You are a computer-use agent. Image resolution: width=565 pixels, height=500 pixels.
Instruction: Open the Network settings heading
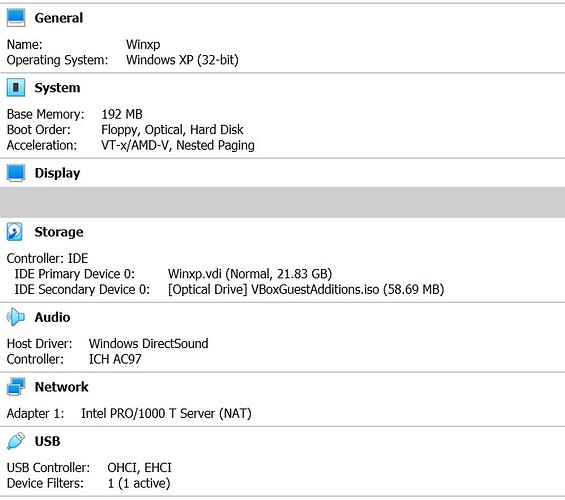click(61, 387)
